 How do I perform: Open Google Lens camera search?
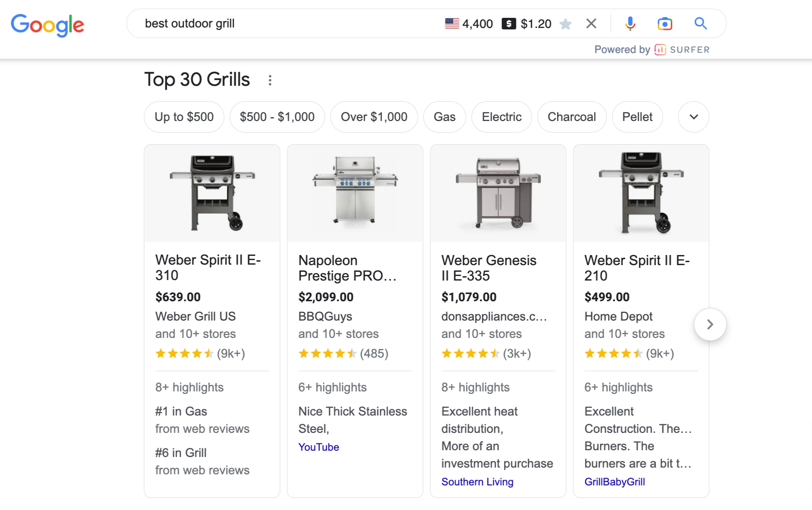pos(665,23)
